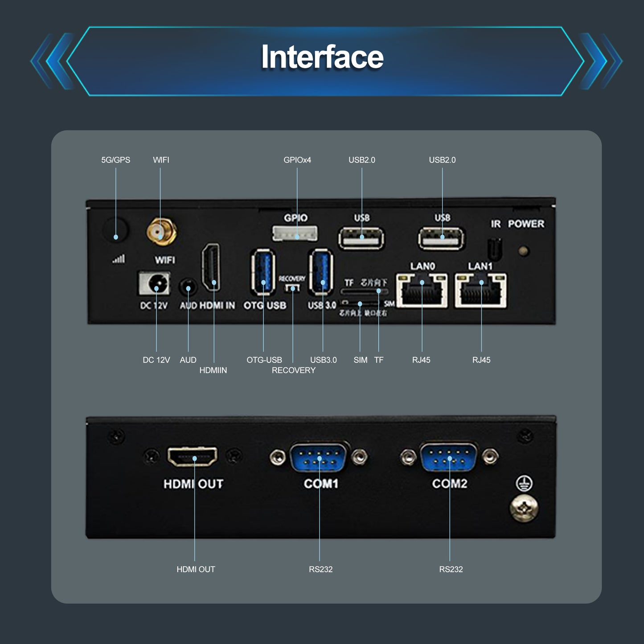
Task: Select the white GPIO connector
Action: 295,233
